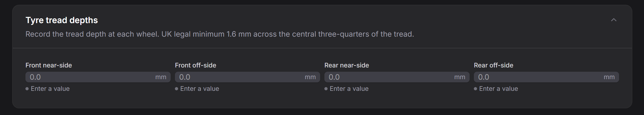Click the status dot under Front near-side
This screenshot has height=115, width=644.
pos(27,89)
